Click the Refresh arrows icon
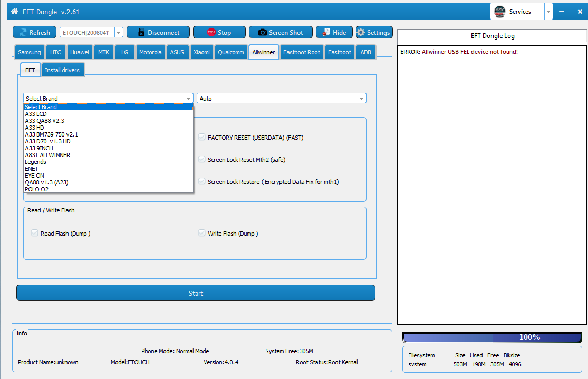The width and height of the screenshot is (588, 379). (23, 32)
